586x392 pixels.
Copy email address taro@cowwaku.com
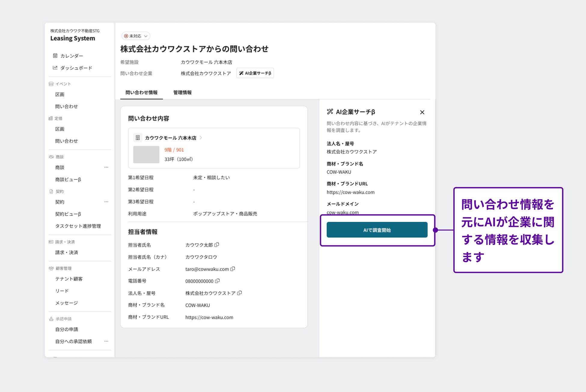pos(233,269)
